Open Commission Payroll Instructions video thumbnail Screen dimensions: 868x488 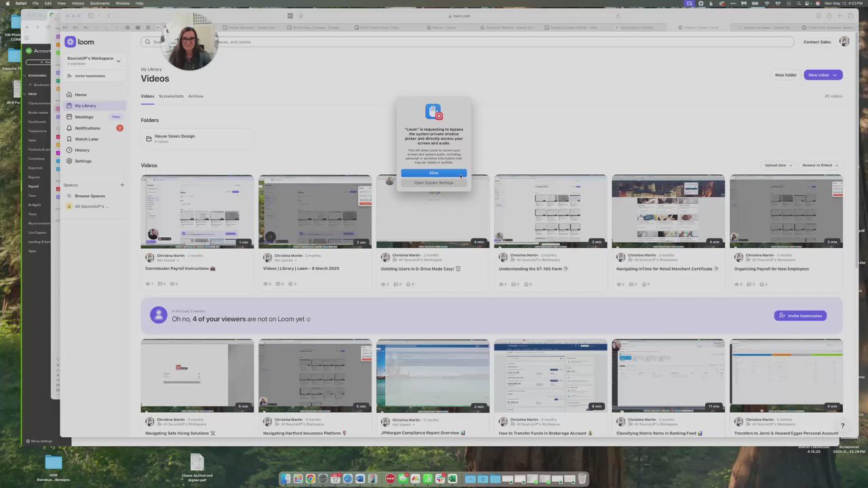pyautogui.click(x=197, y=211)
